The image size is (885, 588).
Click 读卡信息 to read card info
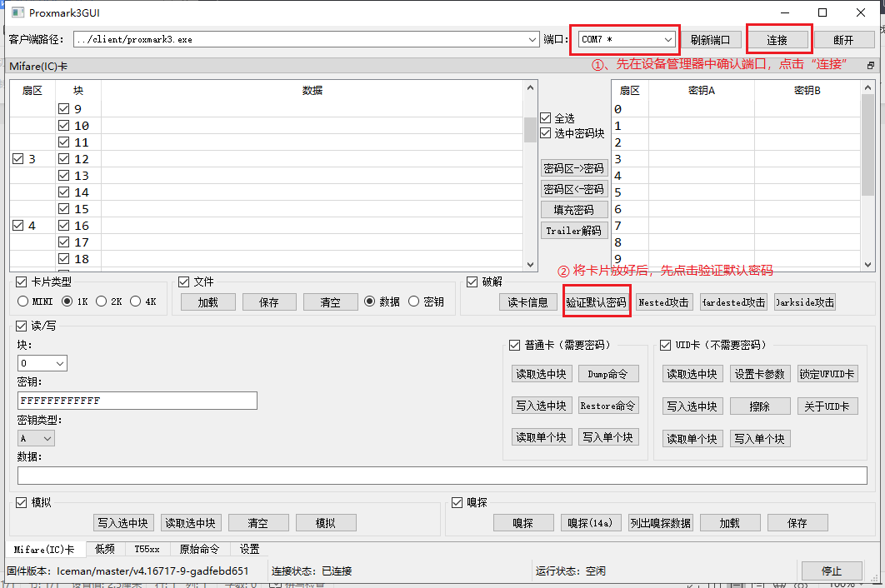click(530, 301)
